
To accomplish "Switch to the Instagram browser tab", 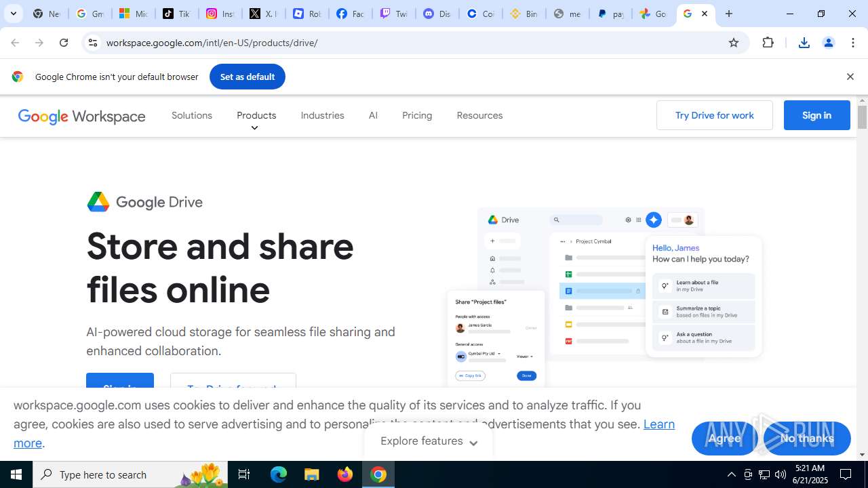I will pos(220,14).
